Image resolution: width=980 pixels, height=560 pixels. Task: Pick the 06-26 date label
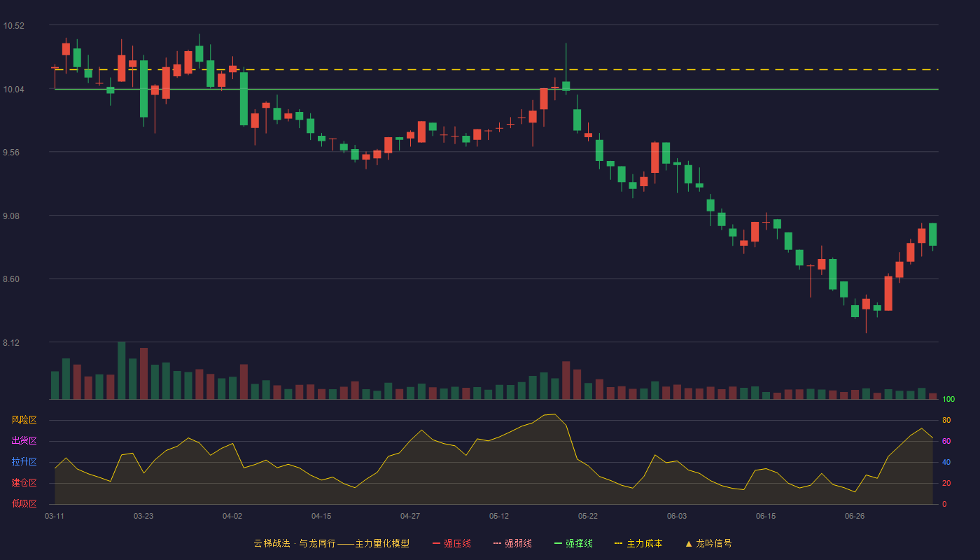[x=855, y=516]
